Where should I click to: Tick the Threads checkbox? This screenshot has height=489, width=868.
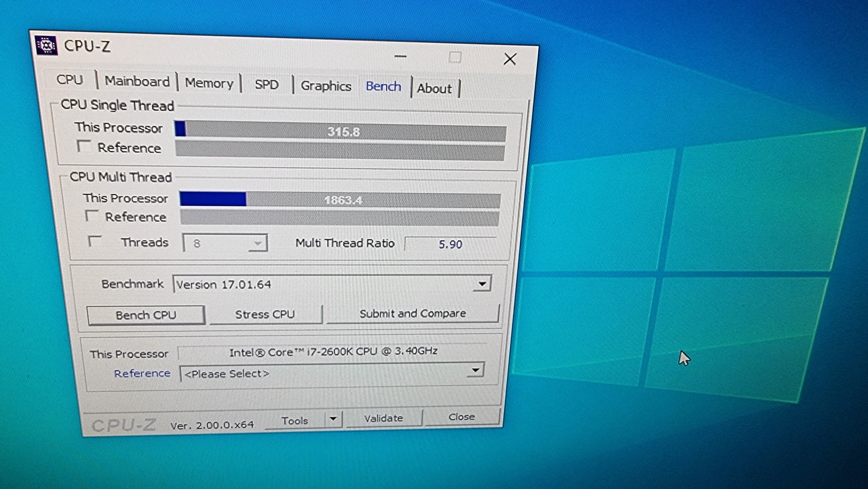click(x=95, y=241)
